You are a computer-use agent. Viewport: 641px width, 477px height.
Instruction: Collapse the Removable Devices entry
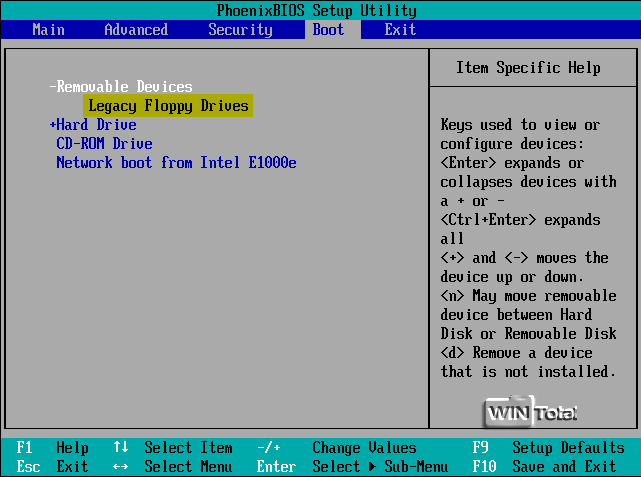pyautogui.click(x=121, y=87)
